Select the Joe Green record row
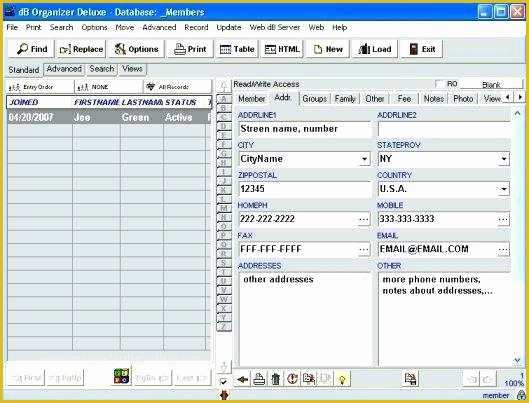 pos(109,117)
